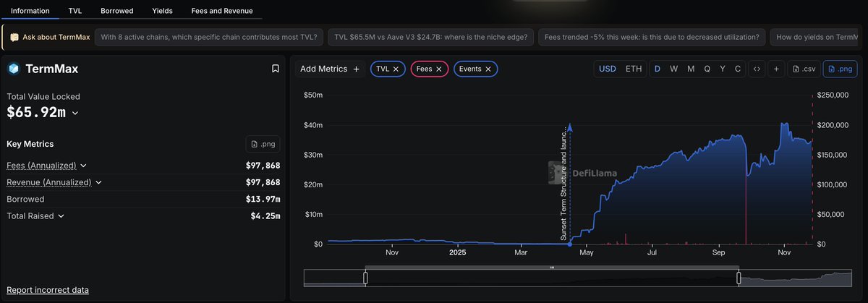Select the Fees trended -5% prompt
This screenshot has width=868, height=303.
[x=651, y=37]
